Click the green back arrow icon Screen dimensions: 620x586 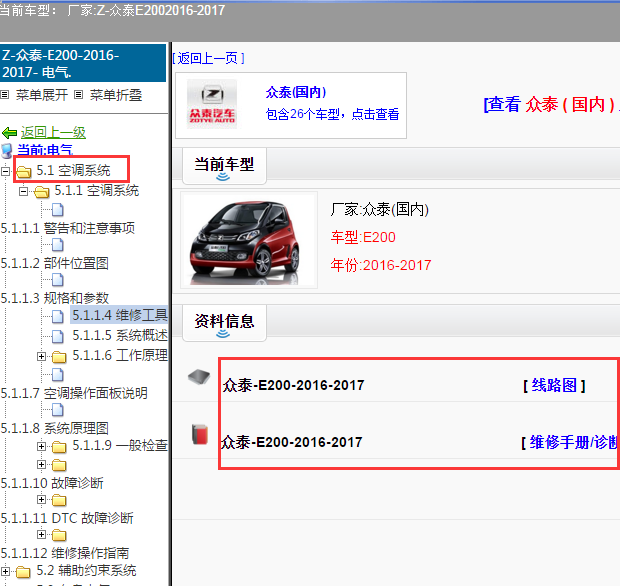[x=9, y=133]
